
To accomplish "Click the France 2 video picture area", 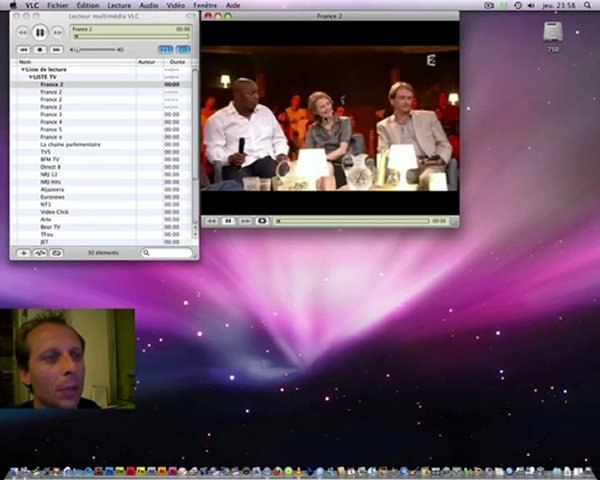I will click(x=330, y=118).
